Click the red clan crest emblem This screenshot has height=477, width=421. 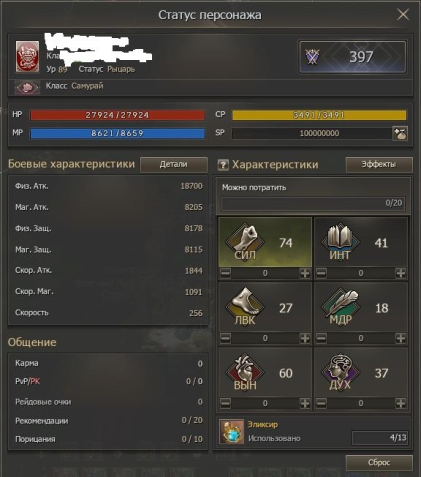(x=27, y=56)
